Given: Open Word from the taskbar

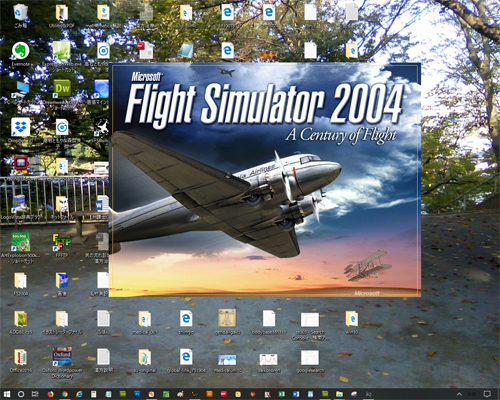Looking at the screenshot, I should [296, 394].
